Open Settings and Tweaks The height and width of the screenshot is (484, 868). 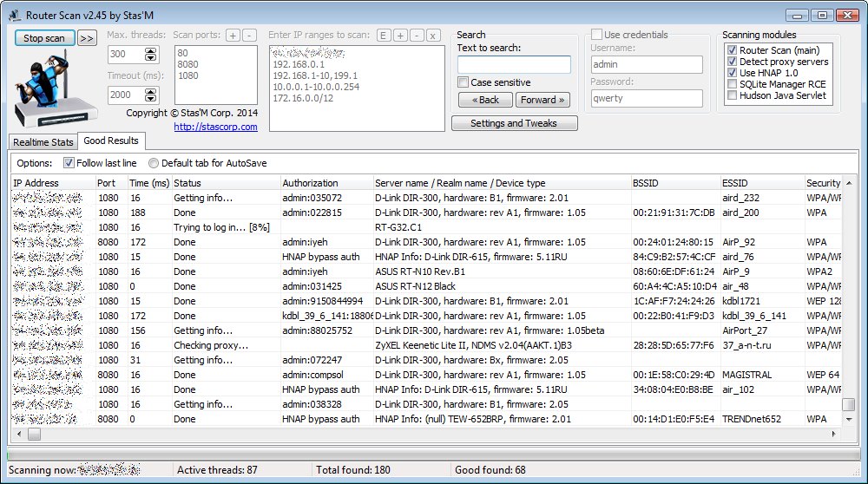(x=514, y=123)
